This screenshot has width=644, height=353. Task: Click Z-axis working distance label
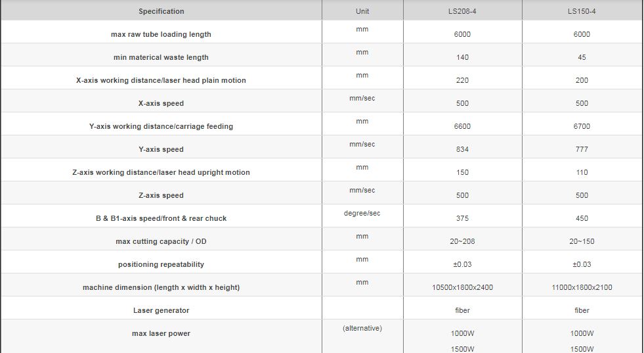pyautogui.click(x=161, y=172)
